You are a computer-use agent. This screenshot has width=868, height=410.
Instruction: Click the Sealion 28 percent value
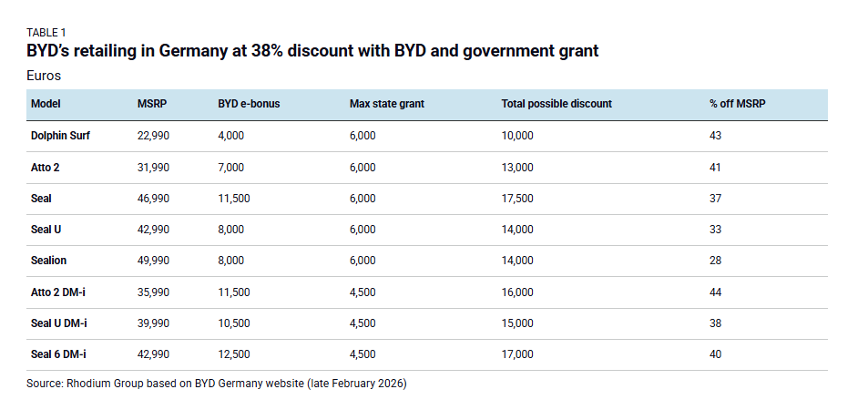tap(715, 261)
